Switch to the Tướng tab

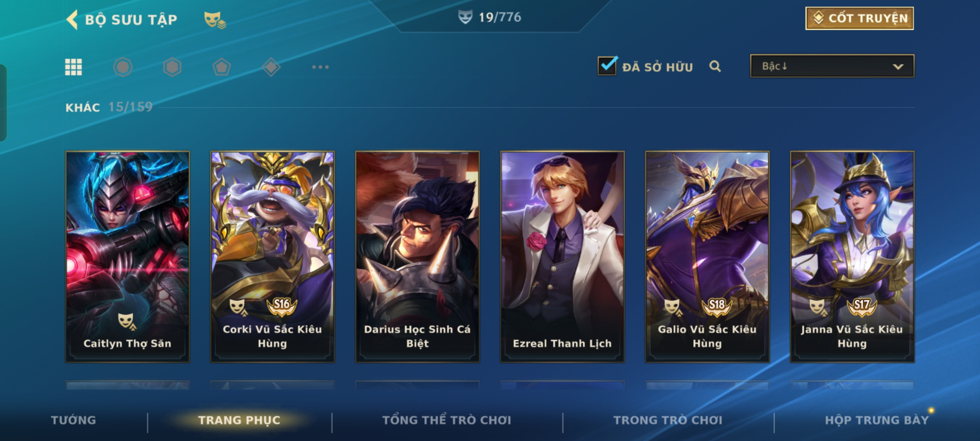(73, 420)
